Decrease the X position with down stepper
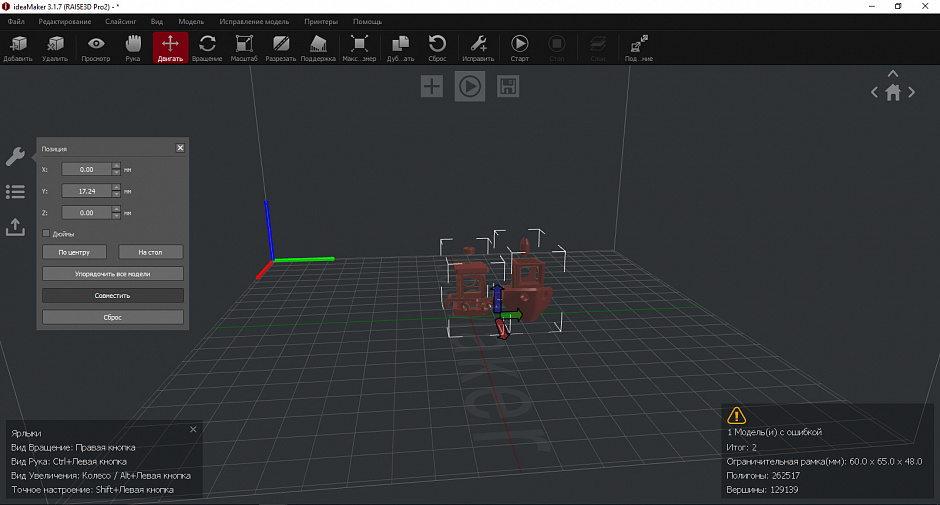This screenshot has height=505, width=940. coord(116,173)
